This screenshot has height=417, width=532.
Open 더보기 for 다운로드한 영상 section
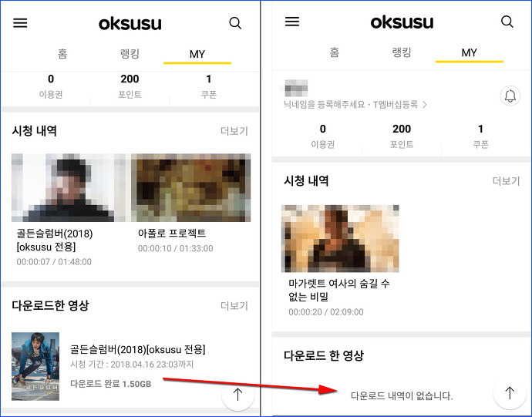tap(234, 306)
